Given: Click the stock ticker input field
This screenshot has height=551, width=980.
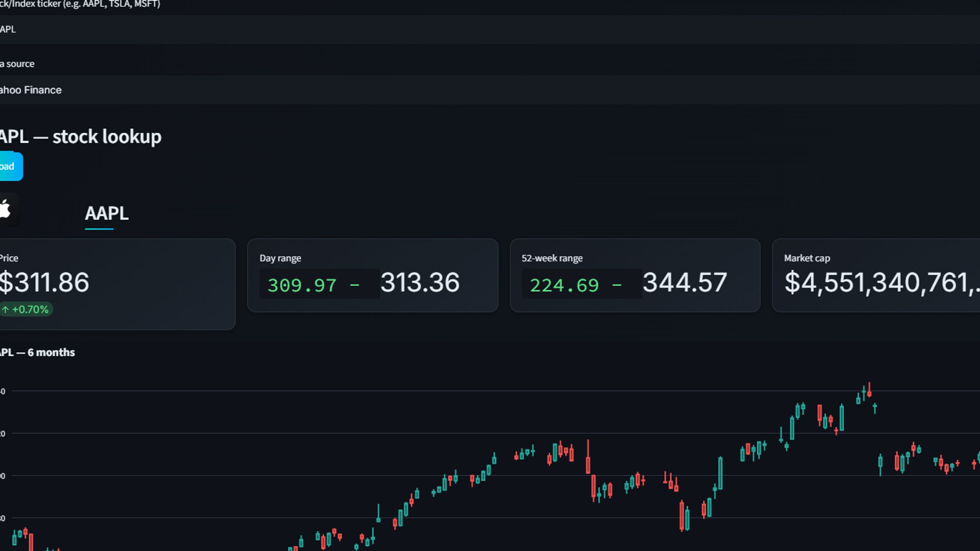Looking at the screenshot, I should tap(490, 29).
